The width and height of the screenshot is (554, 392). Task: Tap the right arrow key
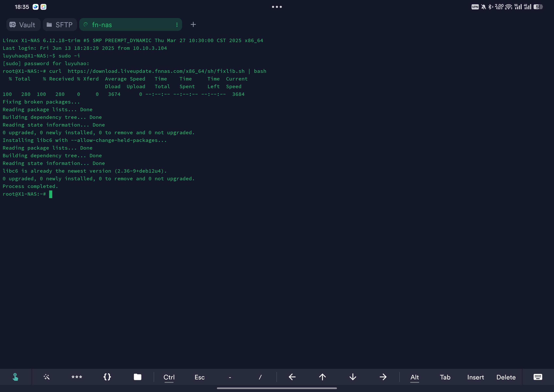coord(383,377)
